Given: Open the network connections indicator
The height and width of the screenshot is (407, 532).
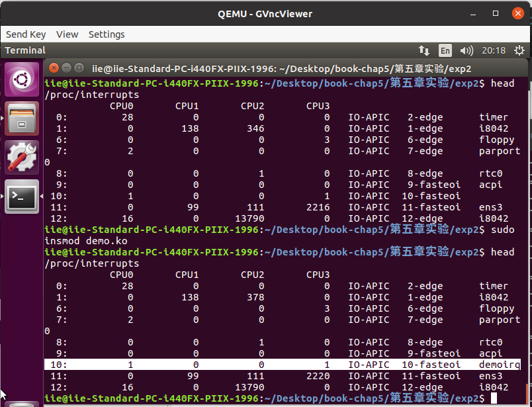Looking at the screenshot, I should (423, 50).
